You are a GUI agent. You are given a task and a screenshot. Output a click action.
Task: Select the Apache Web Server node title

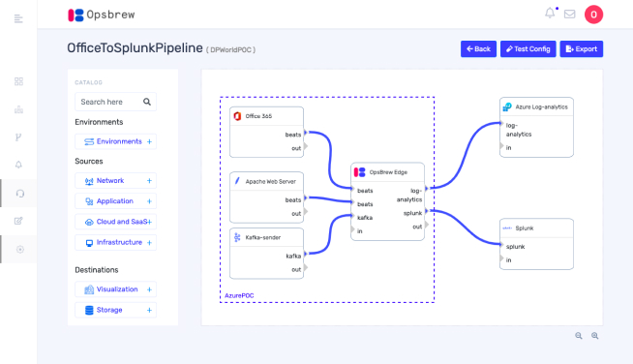pos(271,181)
